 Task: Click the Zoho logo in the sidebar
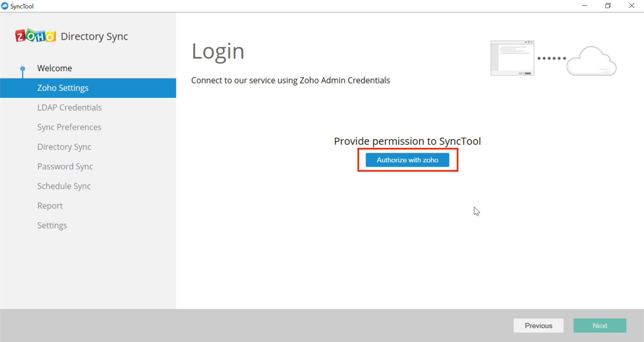click(35, 36)
